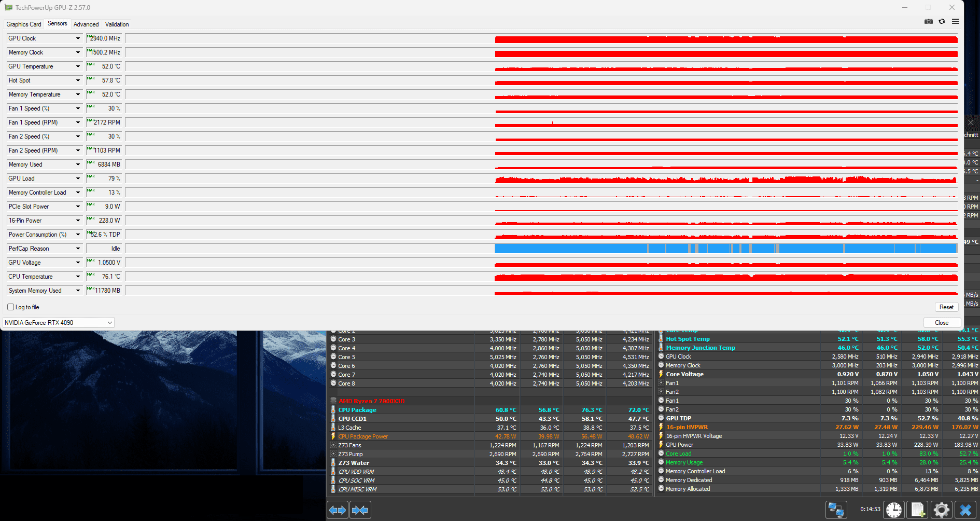Open the GPU Temperature sensor dropdown

(x=78, y=66)
